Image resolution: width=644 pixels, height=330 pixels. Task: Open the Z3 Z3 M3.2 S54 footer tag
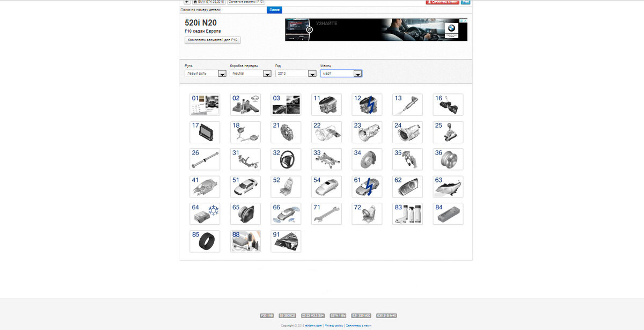coord(312,316)
